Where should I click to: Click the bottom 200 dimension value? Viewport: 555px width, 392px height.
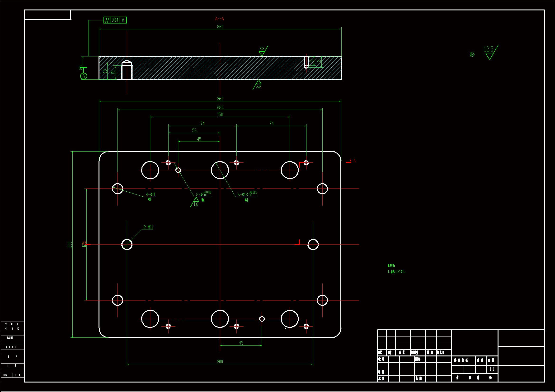point(220,362)
